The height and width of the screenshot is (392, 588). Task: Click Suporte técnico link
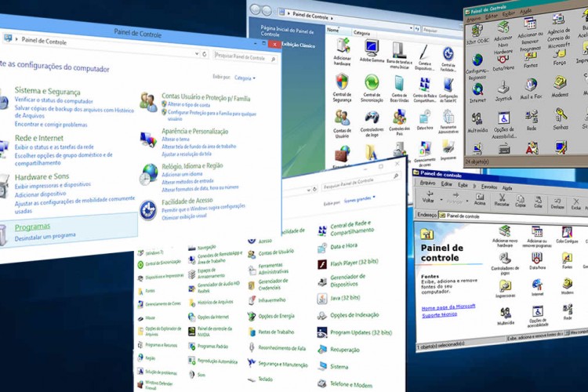tap(439, 314)
